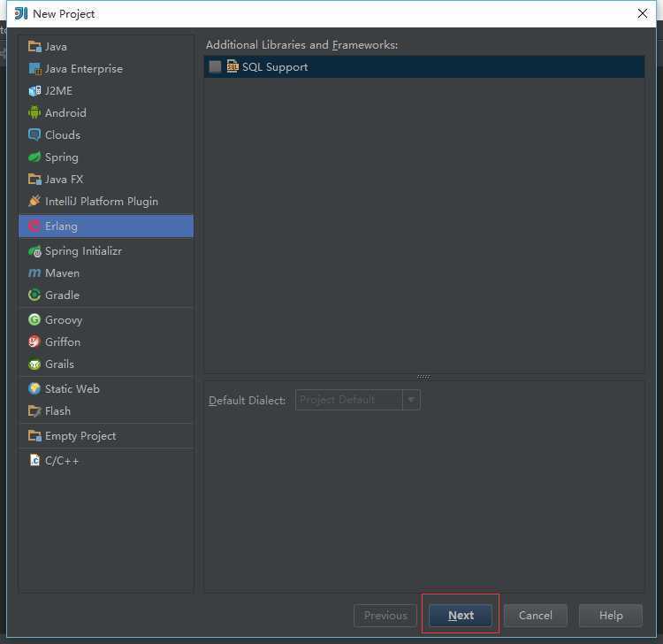663x644 pixels.
Task: Select the C/C++ project type
Action: [106, 460]
